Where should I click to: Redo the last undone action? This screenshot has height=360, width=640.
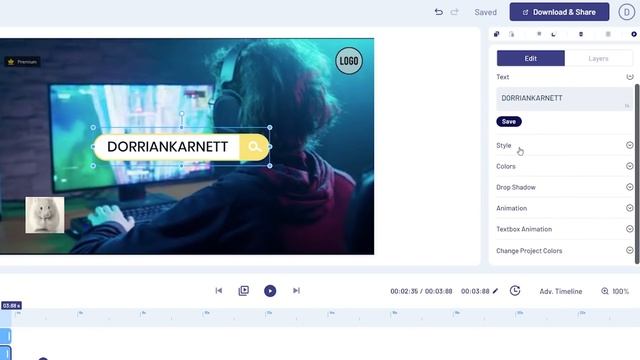[454, 12]
